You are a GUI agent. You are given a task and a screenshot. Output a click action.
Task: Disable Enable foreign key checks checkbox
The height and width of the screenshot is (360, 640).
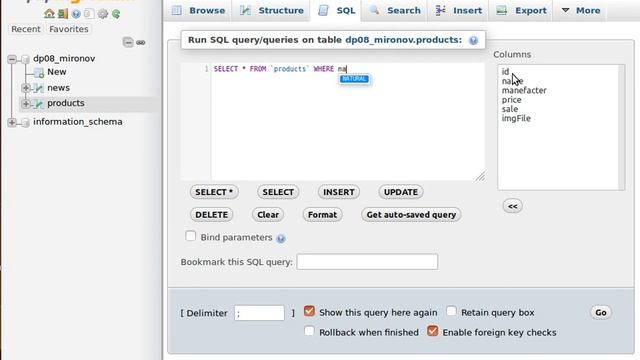coord(432,331)
